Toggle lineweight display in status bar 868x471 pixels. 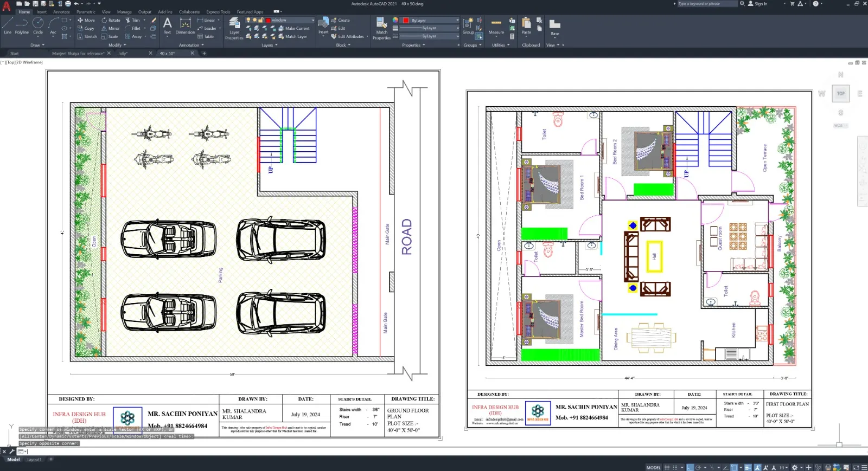pyautogui.click(x=748, y=467)
